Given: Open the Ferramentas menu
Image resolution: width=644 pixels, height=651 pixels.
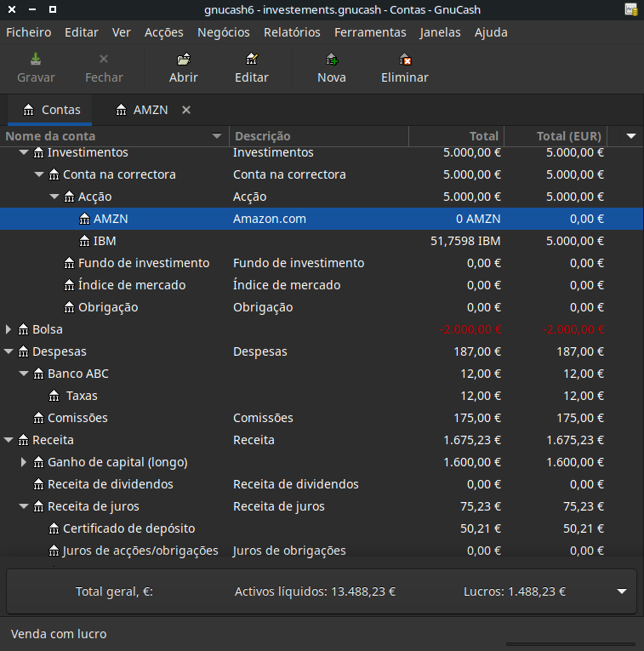Looking at the screenshot, I should 370,32.
